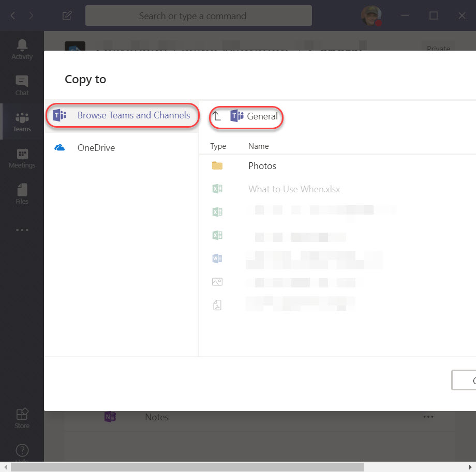Image resolution: width=476 pixels, height=472 pixels.
Task: Open the Photos folder
Action: pos(262,166)
